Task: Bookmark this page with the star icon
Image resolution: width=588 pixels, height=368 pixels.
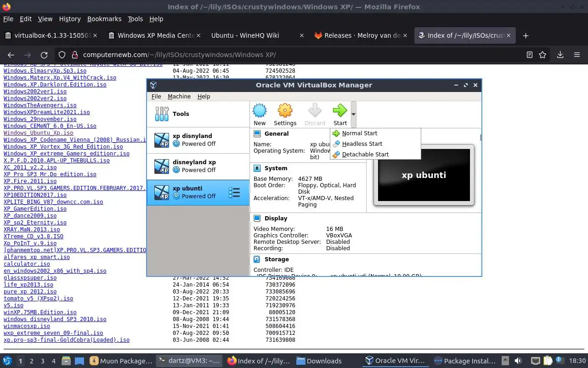Action: (543, 55)
